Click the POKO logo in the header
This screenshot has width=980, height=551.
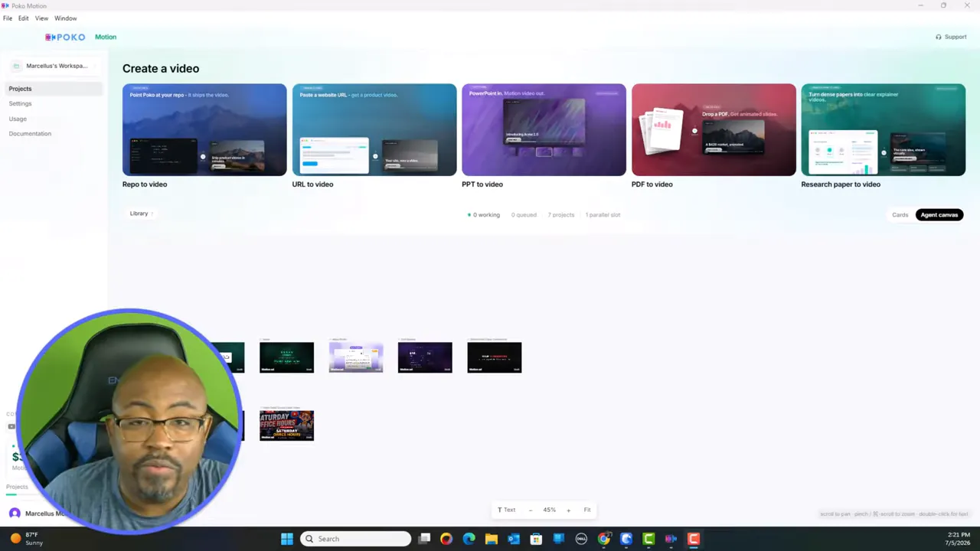click(x=65, y=37)
